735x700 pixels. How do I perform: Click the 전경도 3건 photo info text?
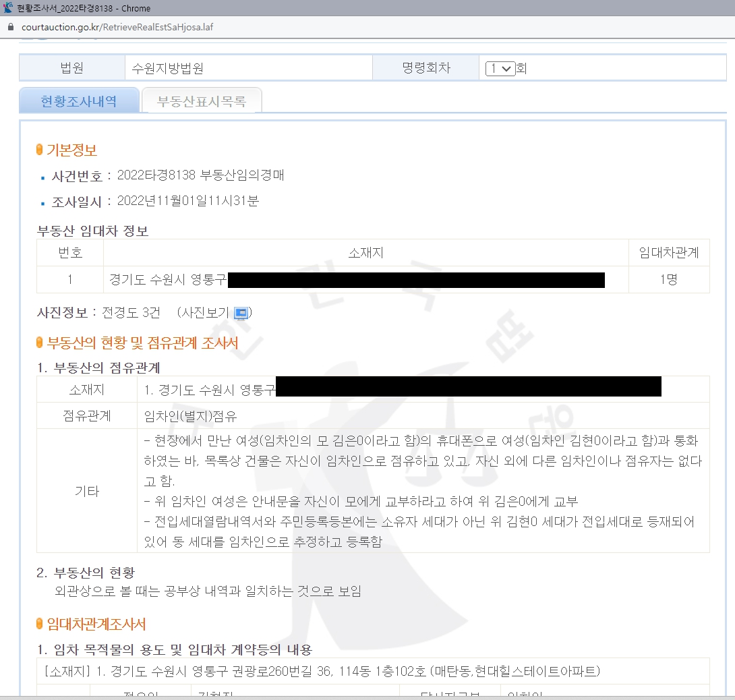(x=131, y=312)
